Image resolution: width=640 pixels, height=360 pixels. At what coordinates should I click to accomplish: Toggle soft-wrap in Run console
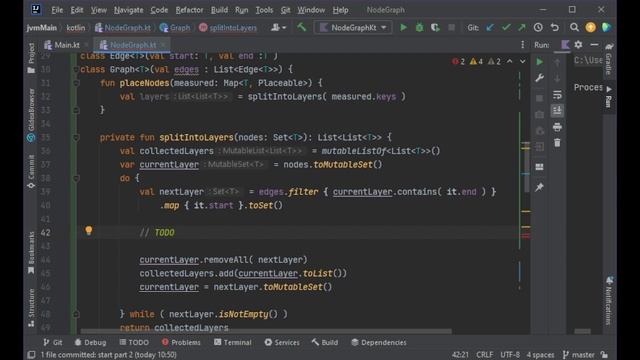[557, 95]
